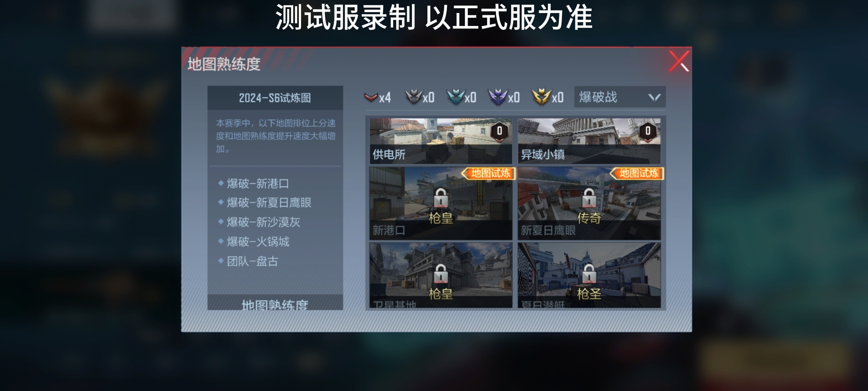Open the 供电所 map thumbnail
This screenshot has width=868, height=391.
[441, 141]
